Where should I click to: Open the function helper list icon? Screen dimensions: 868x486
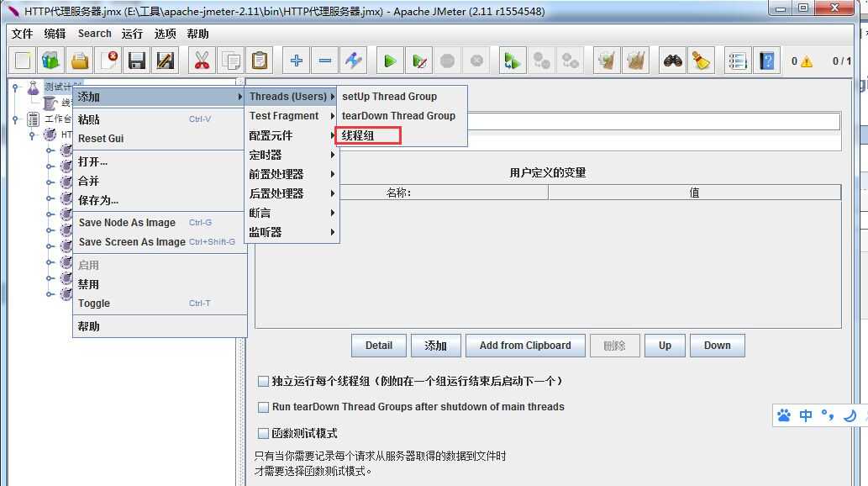738,61
